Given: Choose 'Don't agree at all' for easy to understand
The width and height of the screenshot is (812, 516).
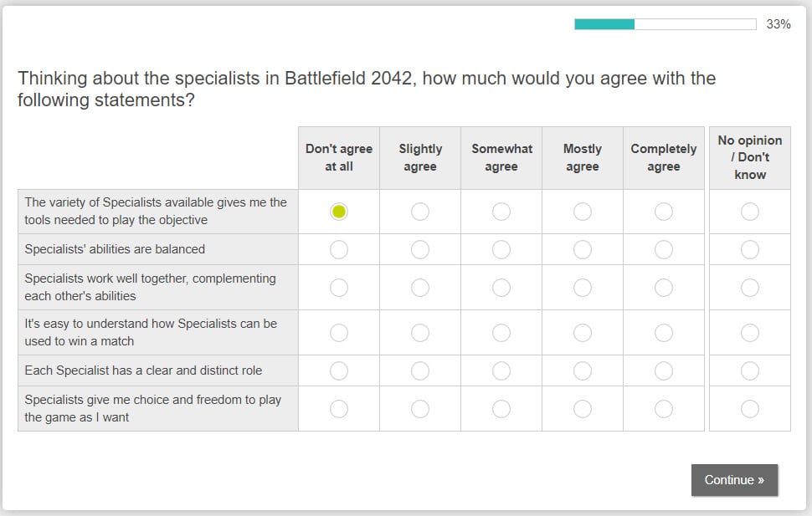Looking at the screenshot, I should [339, 332].
